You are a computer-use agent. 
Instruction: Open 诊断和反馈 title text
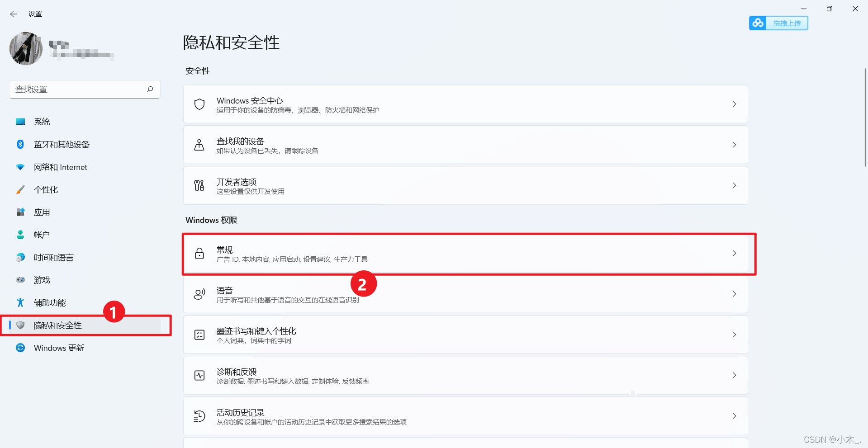(x=237, y=372)
